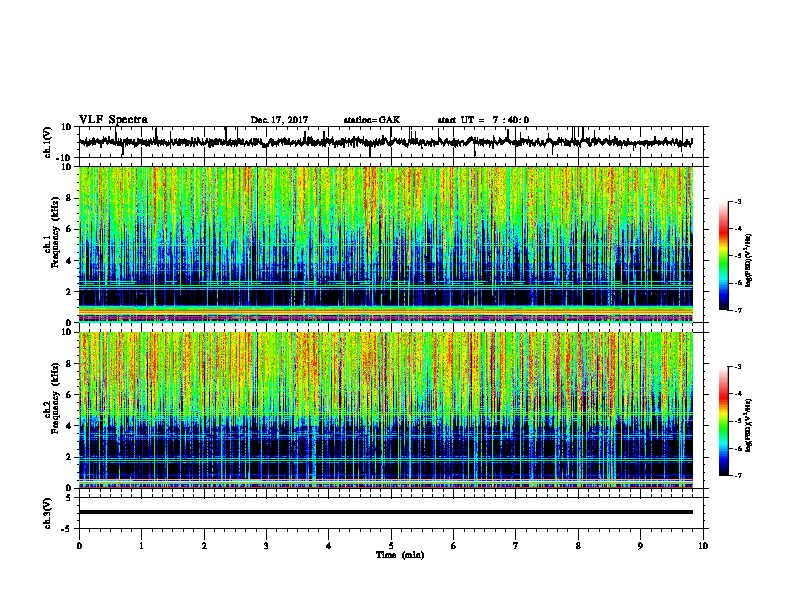Viewport: 792px width, 612px height.
Task: Click the thick black ch.3 trace line
Action: [385, 512]
